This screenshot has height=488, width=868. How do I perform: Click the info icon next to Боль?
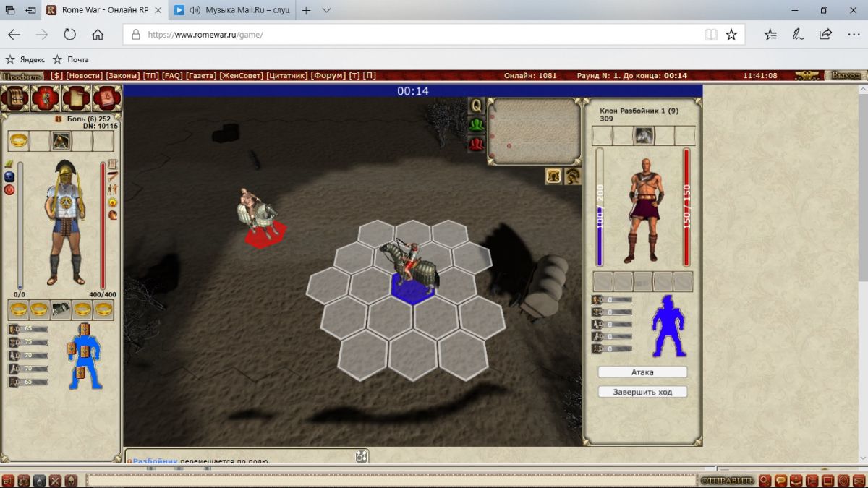click(59, 119)
